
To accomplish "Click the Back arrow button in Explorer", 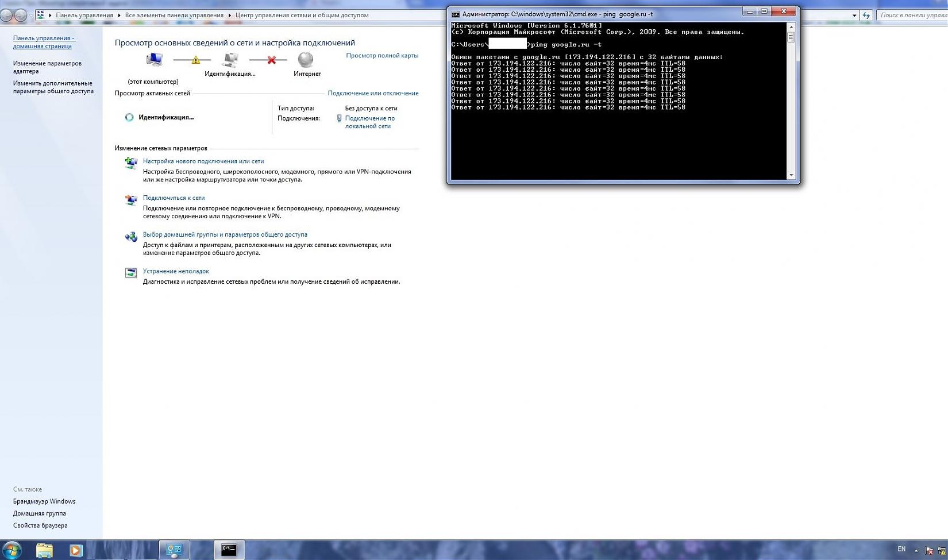I will point(6,16).
